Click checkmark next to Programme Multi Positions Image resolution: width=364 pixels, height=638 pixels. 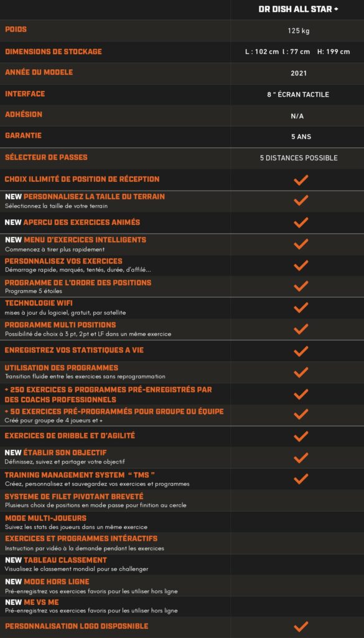point(301,329)
